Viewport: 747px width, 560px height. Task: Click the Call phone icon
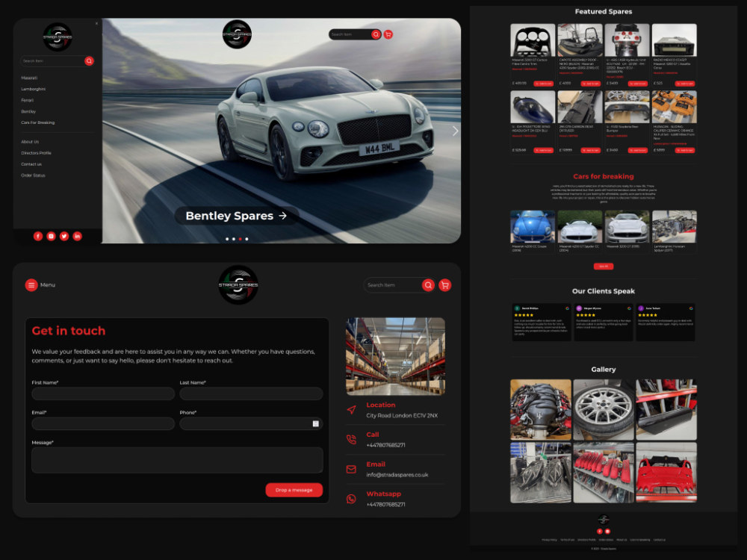[x=352, y=440]
